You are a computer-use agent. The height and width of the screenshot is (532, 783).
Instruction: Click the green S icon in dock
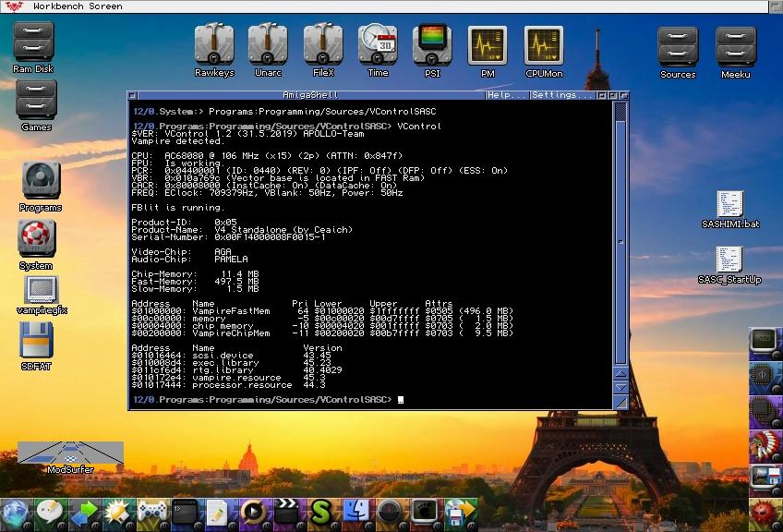320,511
